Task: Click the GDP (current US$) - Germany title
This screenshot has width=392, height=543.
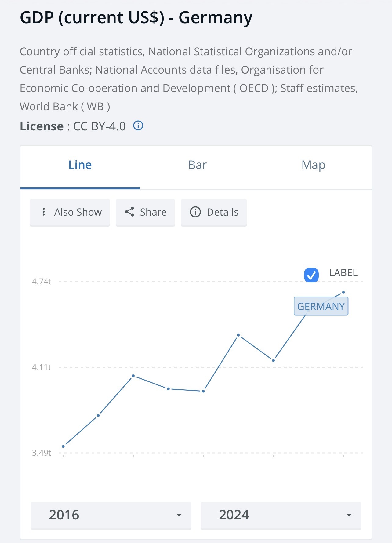Action: 136,17
